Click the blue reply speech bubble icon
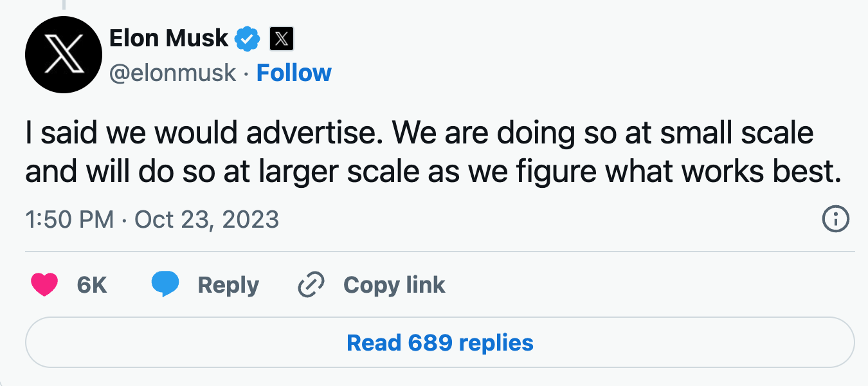The image size is (868, 386). tap(165, 285)
